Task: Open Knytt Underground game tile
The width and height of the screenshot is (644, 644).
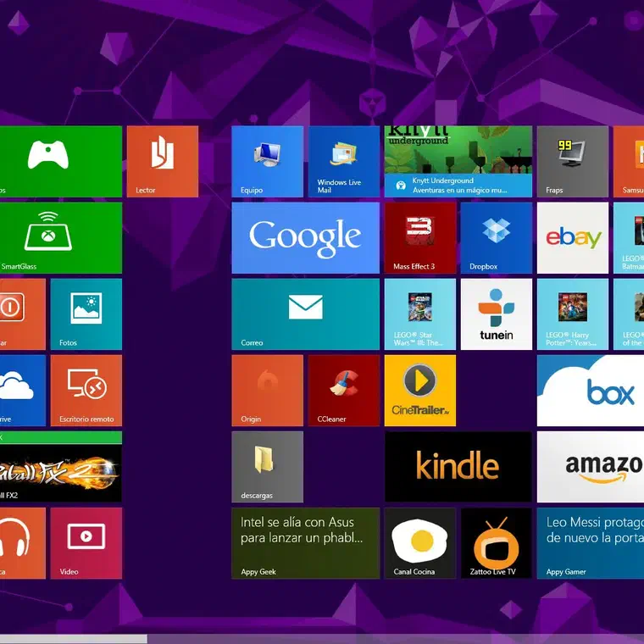Action: [x=458, y=161]
